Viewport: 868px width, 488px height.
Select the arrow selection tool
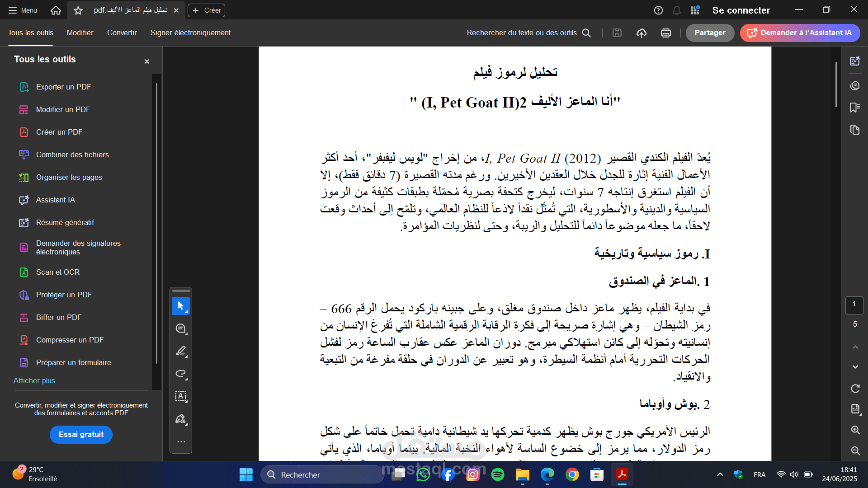[x=181, y=306]
